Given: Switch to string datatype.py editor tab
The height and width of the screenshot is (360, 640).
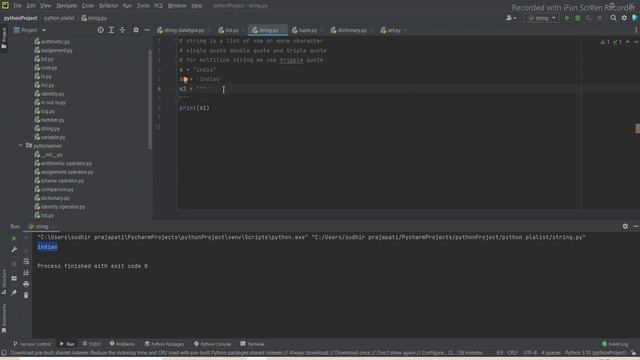Looking at the screenshot, I should pos(184,30).
